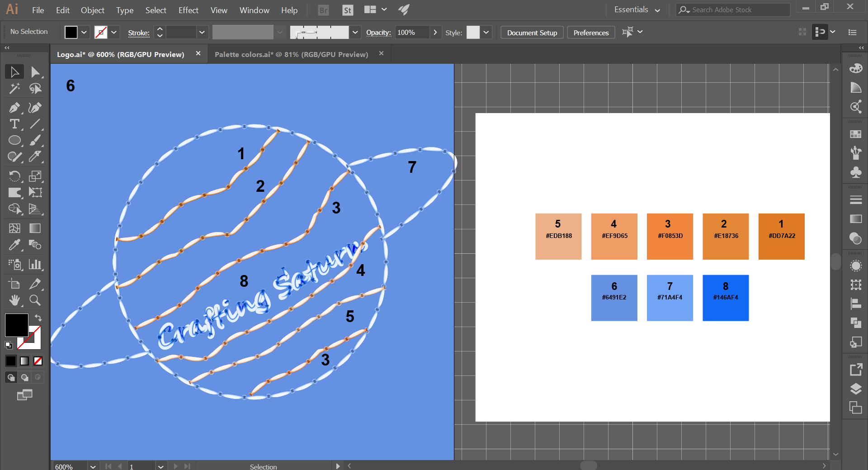868x470 pixels.
Task: Set paint mode to Color
Action: [x=11, y=361]
